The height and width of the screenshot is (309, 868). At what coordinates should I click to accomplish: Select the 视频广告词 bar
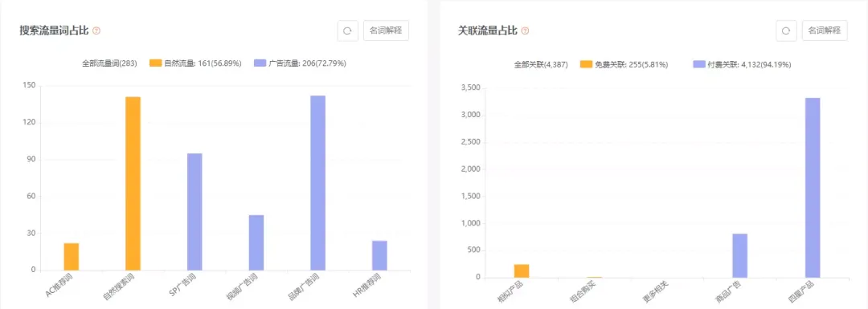coord(256,242)
